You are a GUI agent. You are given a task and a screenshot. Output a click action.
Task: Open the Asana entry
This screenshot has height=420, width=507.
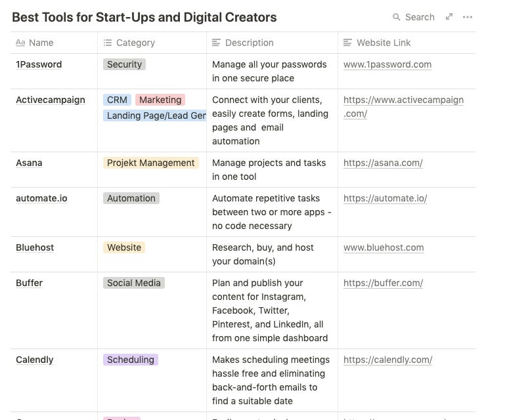point(29,163)
